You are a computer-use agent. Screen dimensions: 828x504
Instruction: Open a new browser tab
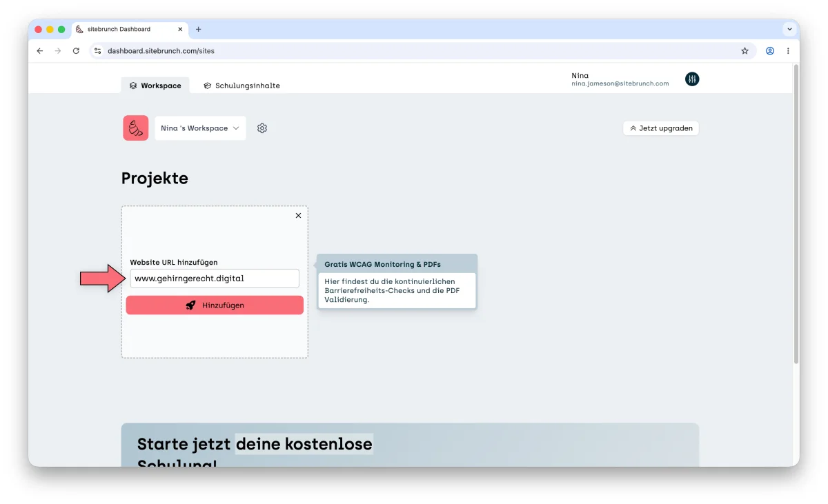[199, 29]
